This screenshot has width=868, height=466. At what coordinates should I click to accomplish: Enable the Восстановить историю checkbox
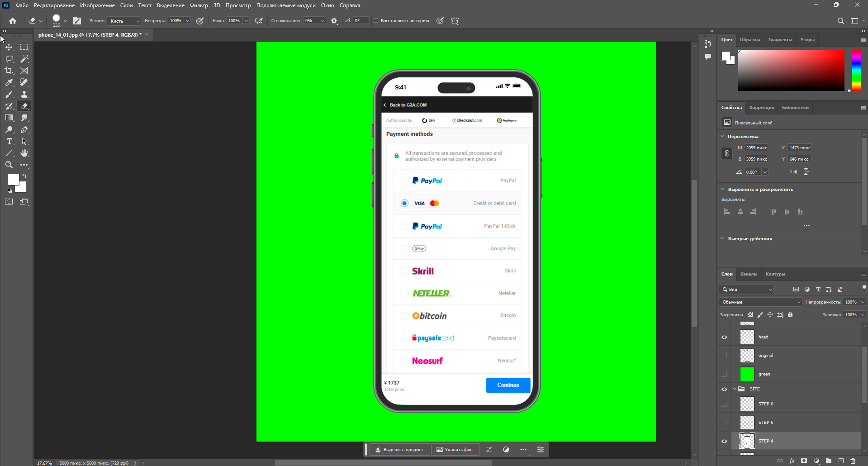pos(376,20)
